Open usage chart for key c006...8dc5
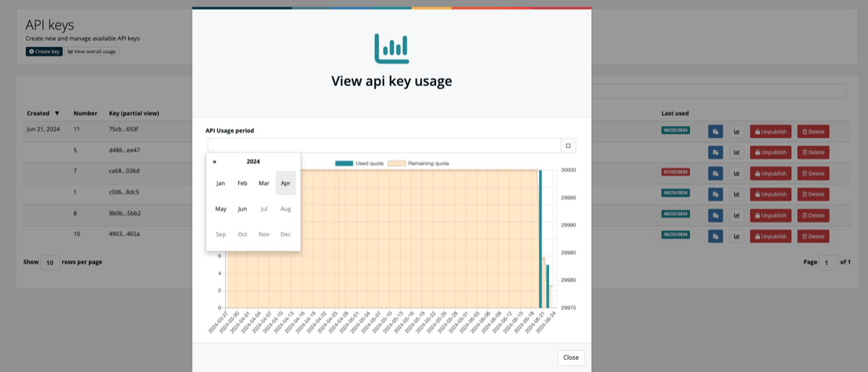This screenshot has width=868, height=372. coord(736,194)
